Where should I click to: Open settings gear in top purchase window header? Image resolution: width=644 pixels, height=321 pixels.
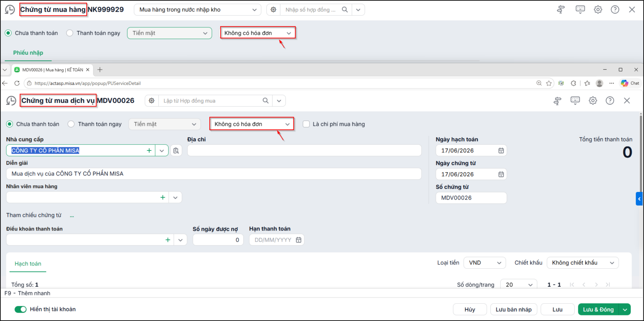tap(598, 10)
